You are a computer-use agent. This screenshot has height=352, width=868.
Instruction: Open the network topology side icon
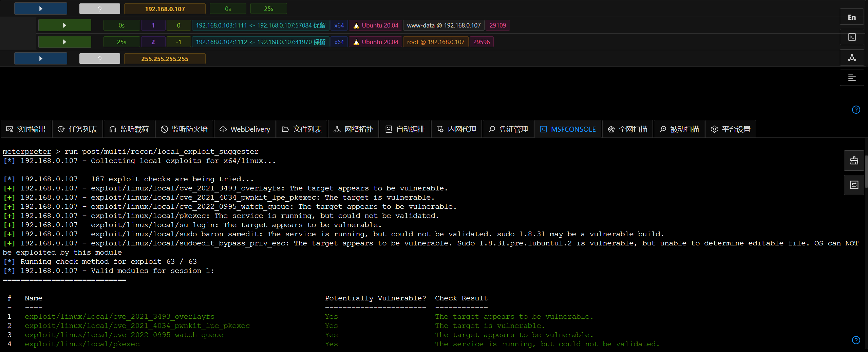852,57
